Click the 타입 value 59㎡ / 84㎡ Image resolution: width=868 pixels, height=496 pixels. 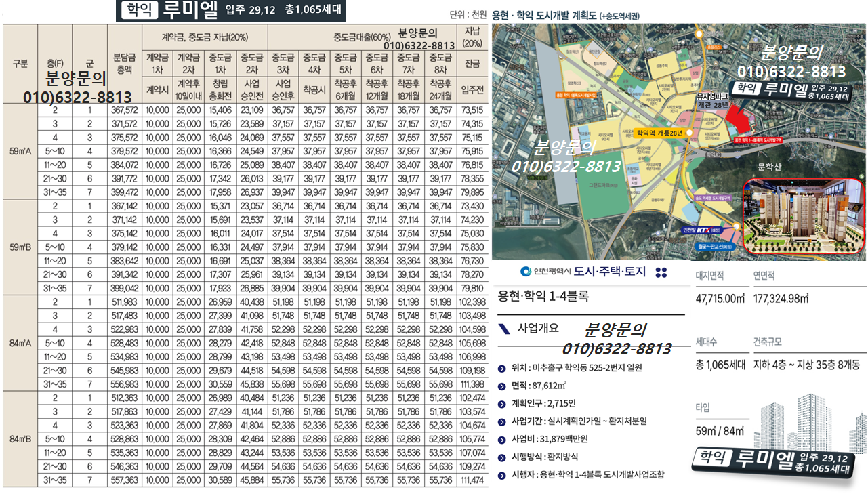[720, 430]
